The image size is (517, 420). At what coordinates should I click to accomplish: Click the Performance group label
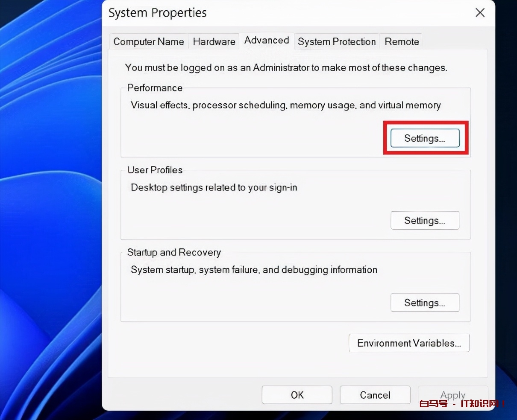point(155,88)
